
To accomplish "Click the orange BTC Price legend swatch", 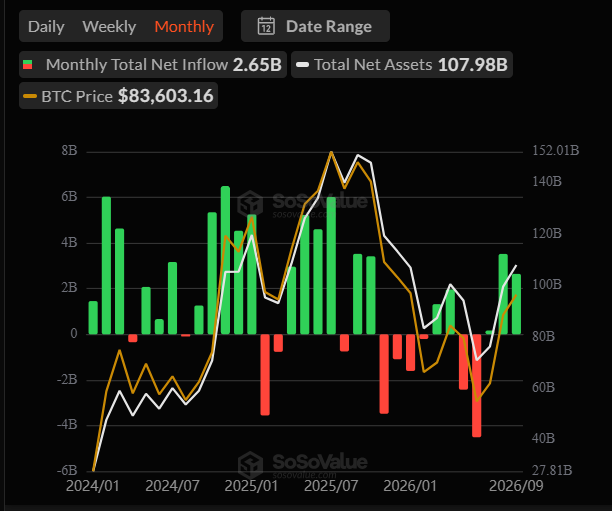I will pyautogui.click(x=30, y=96).
